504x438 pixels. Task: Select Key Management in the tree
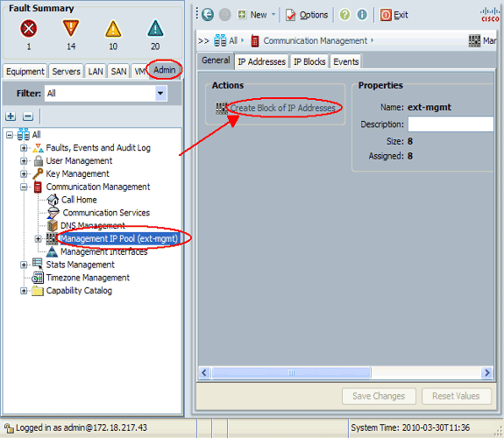[77, 173]
